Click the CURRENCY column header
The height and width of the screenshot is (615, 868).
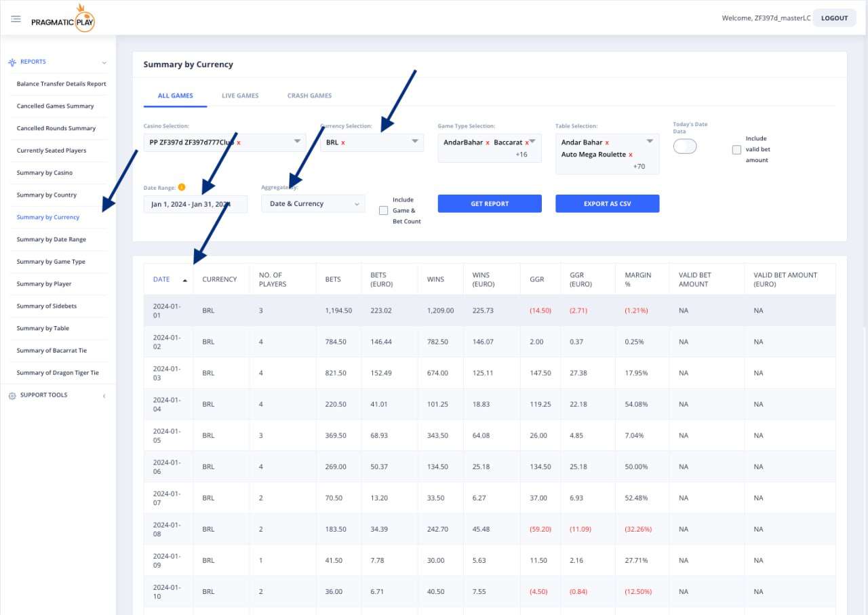click(220, 279)
